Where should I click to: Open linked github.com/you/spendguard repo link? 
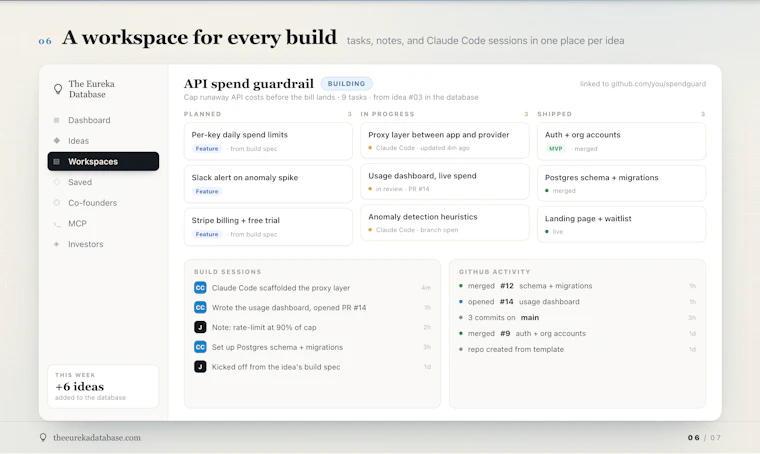643,84
